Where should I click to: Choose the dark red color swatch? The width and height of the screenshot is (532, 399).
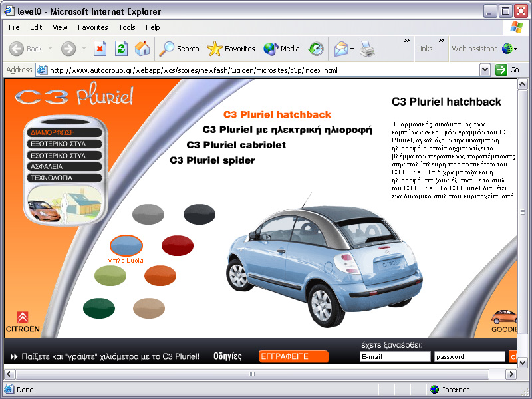[178, 245]
